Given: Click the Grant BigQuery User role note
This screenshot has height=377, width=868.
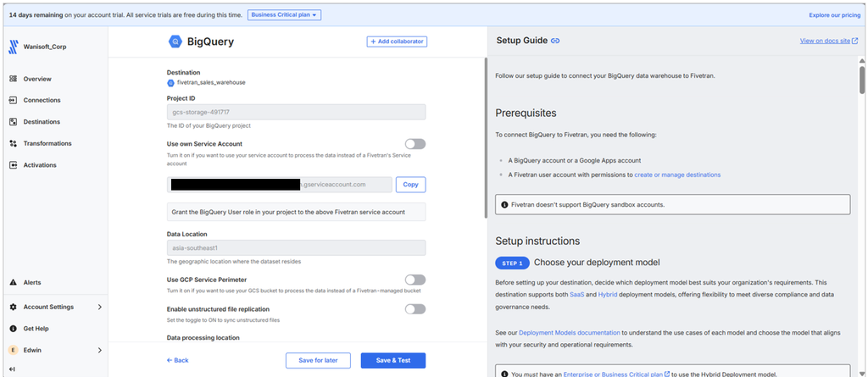Looking at the screenshot, I should click(x=296, y=212).
